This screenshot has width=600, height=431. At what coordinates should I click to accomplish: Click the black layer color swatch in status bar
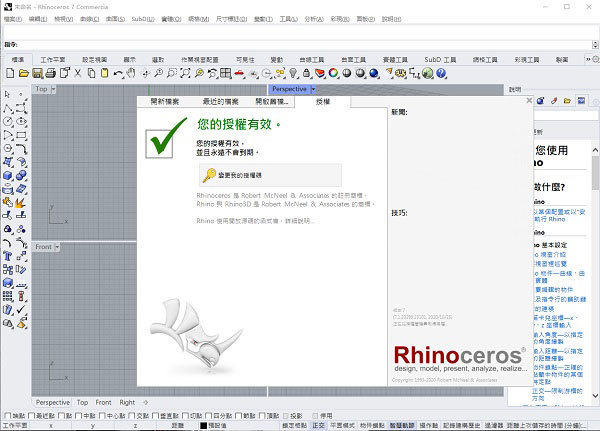(204, 426)
